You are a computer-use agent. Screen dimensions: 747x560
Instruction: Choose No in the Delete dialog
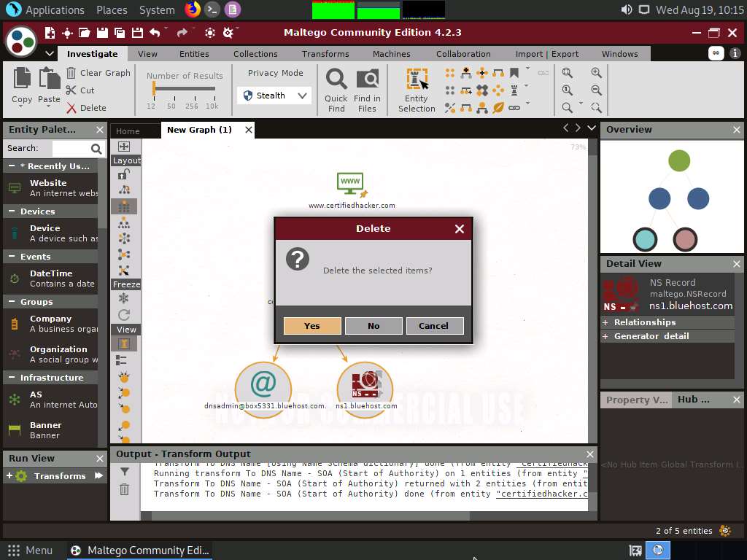[373, 326]
